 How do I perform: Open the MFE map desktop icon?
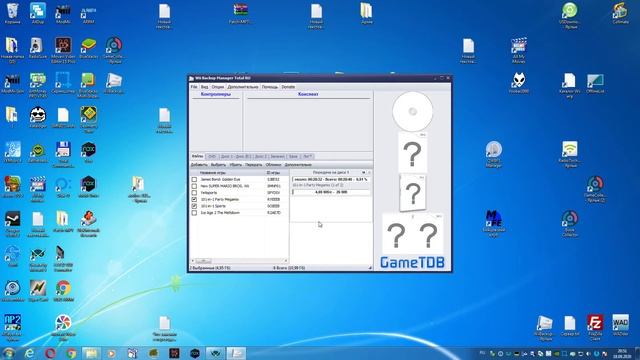tap(494, 224)
